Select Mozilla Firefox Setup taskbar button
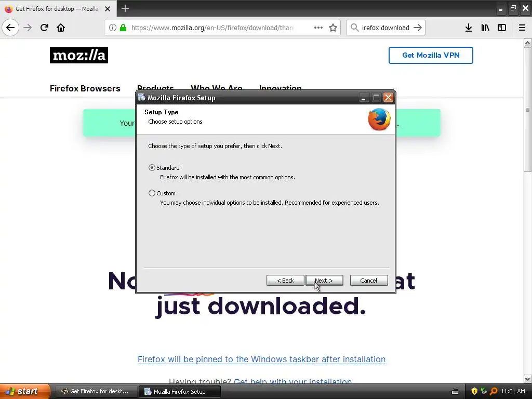Viewport: 532px width, 399px height. coord(179,392)
